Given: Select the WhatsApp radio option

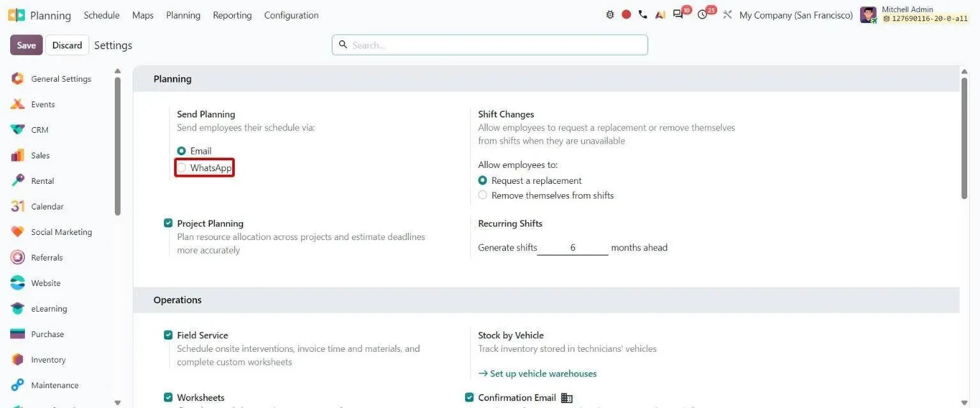Looking at the screenshot, I should 181,168.
